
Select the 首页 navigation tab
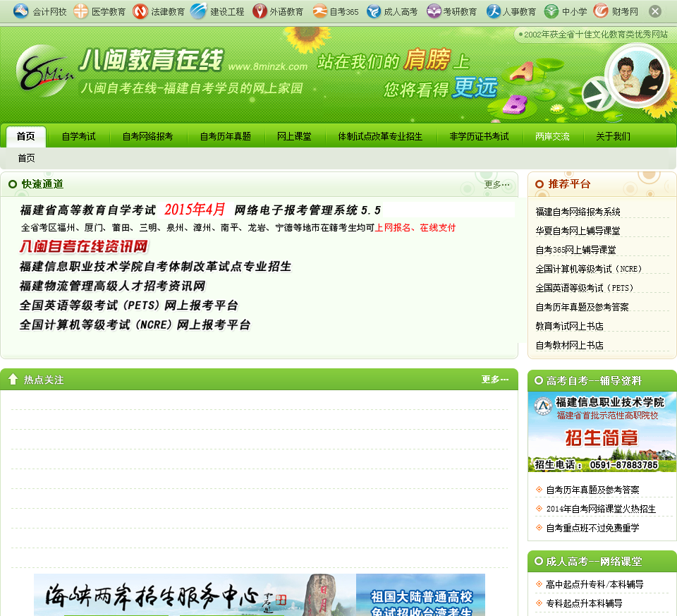26,136
